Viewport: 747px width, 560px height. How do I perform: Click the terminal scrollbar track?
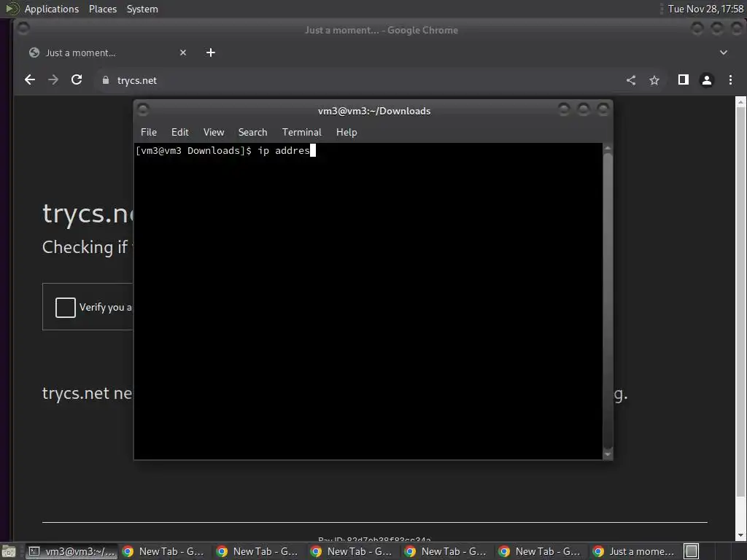tap(608, 300)
